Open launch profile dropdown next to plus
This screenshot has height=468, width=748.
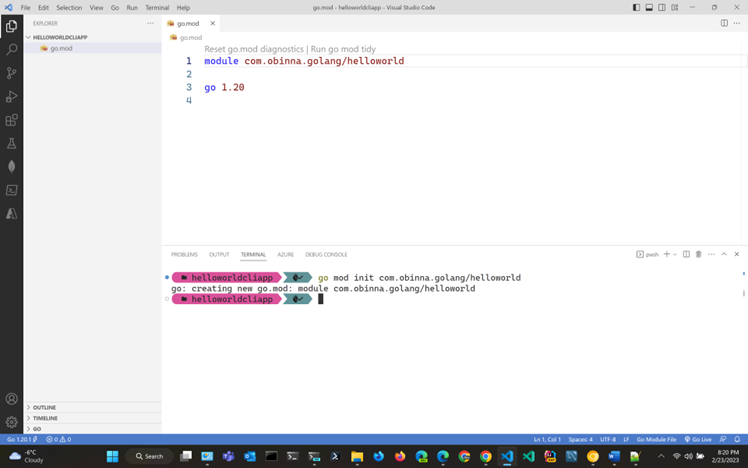[675, 254]
